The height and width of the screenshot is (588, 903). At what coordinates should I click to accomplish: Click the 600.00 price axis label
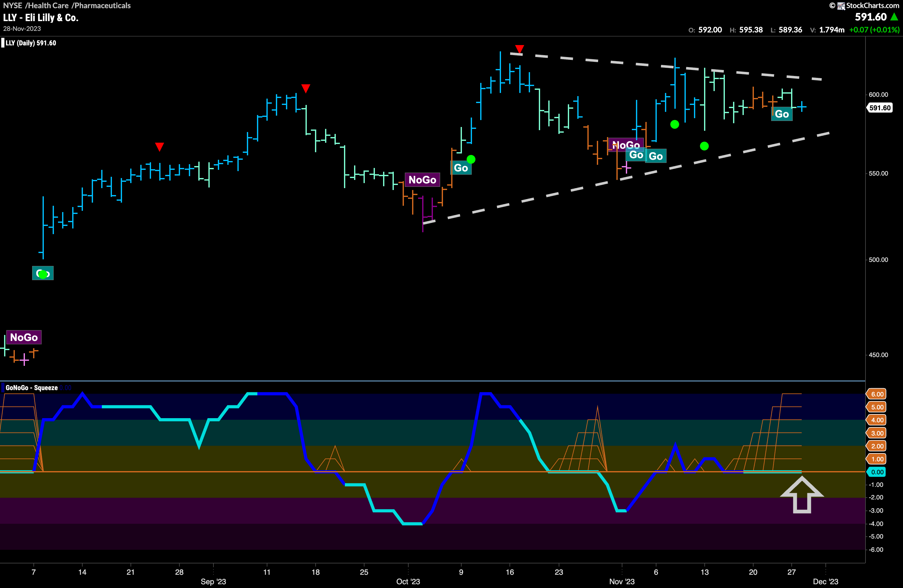[x=878, y=95]
